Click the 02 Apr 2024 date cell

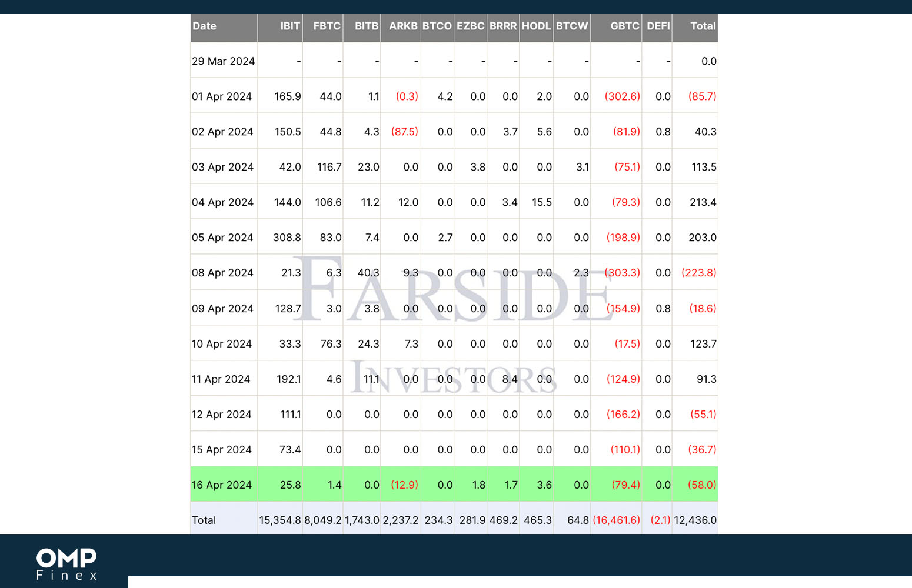point(222,132)
